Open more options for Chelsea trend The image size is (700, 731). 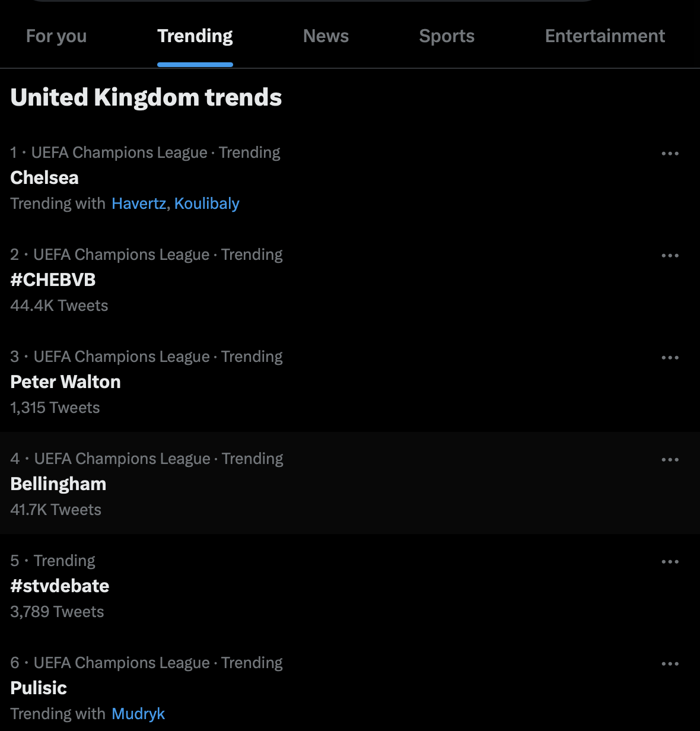pos(670,154)
